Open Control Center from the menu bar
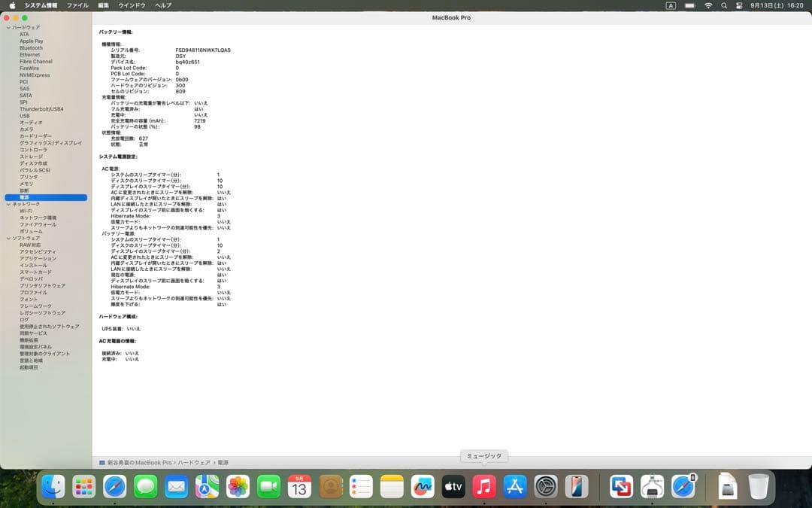The width and height of the screenshot is (812, 508). pyautogui.click(x=739, y=5)
